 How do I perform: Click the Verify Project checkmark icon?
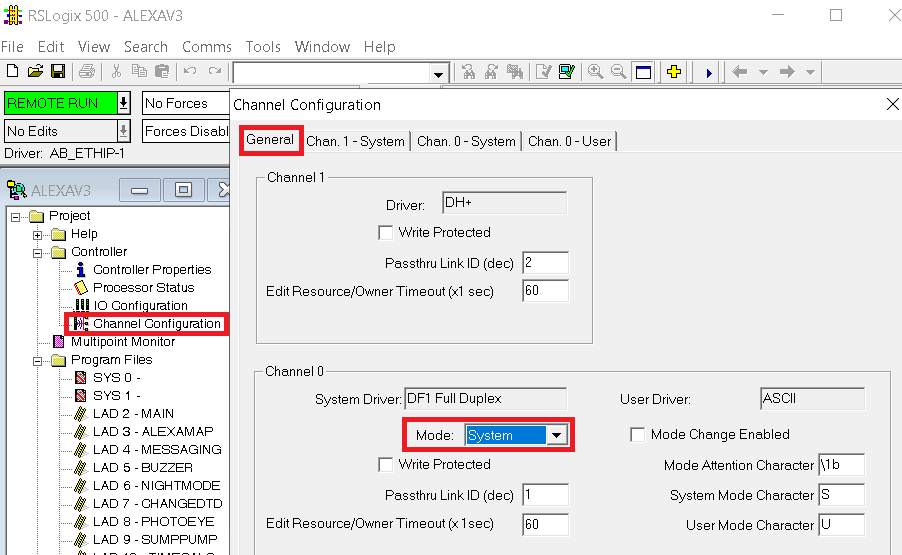pos(567,72)
